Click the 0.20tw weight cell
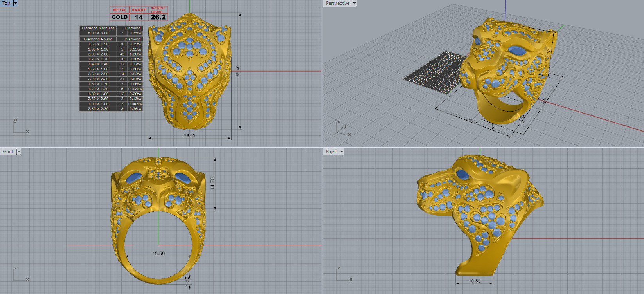Image resolution: width=644 pixels, height=294 pixels. 135,69
